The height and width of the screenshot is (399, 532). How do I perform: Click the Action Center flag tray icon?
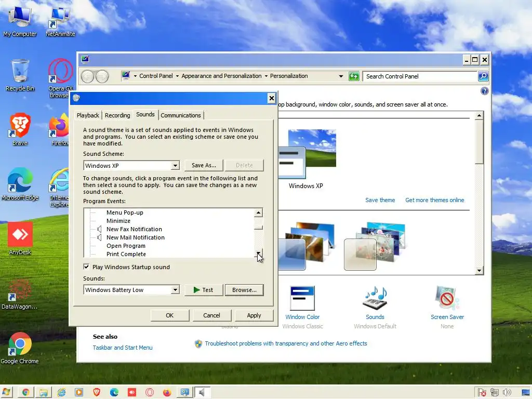(x=482, y=393)
